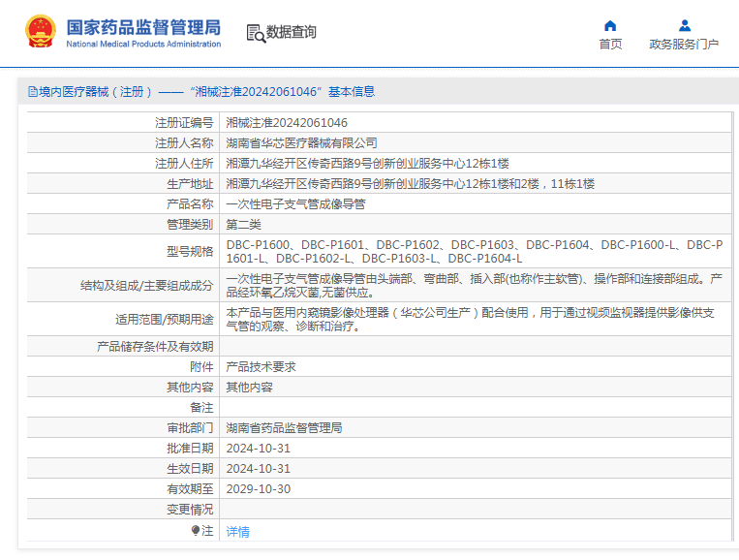
Task: Click the 产品储存条件及有效期 label
Action: (155, 347)
